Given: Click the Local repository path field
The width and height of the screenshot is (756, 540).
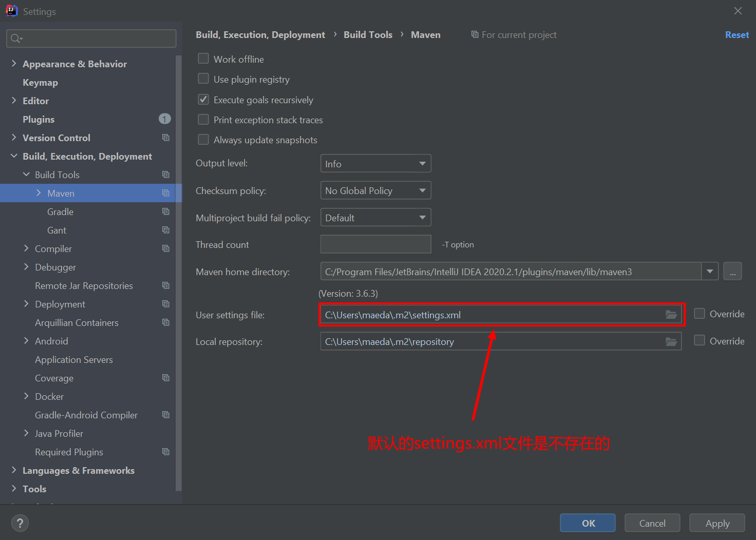Looking at the screenshot, I should [x=501, y=341].
